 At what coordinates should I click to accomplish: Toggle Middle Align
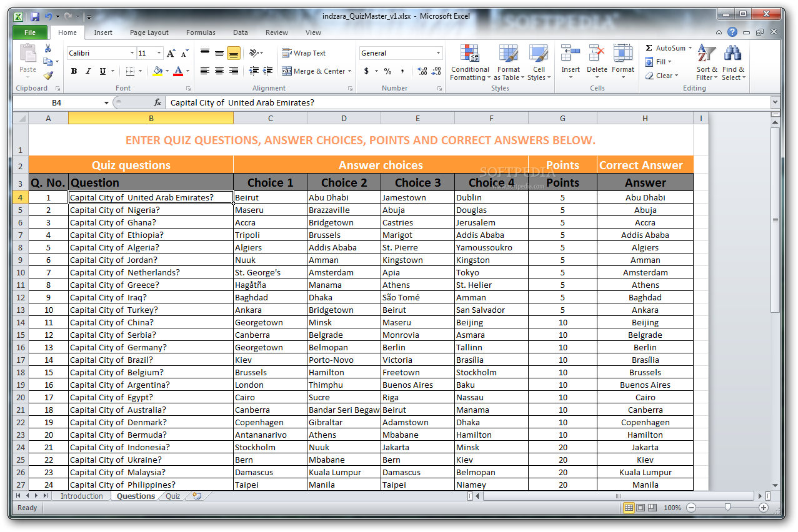point(219,53)
